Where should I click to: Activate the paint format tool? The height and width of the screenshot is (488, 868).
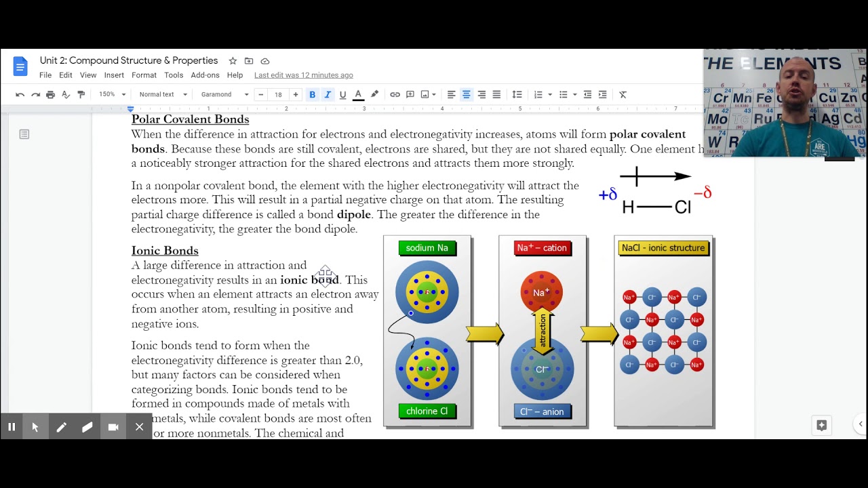[x=81, y=94]
